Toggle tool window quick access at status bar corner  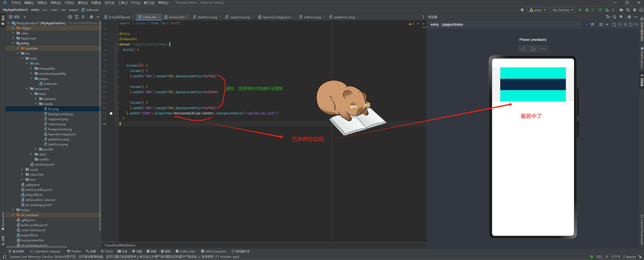(x=5, y=257)
